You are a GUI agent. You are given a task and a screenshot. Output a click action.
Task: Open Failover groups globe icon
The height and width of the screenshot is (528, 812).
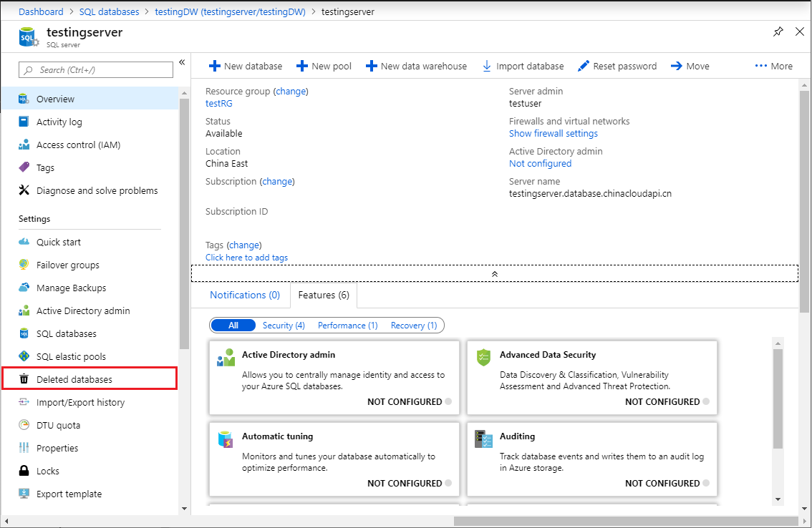24,265
